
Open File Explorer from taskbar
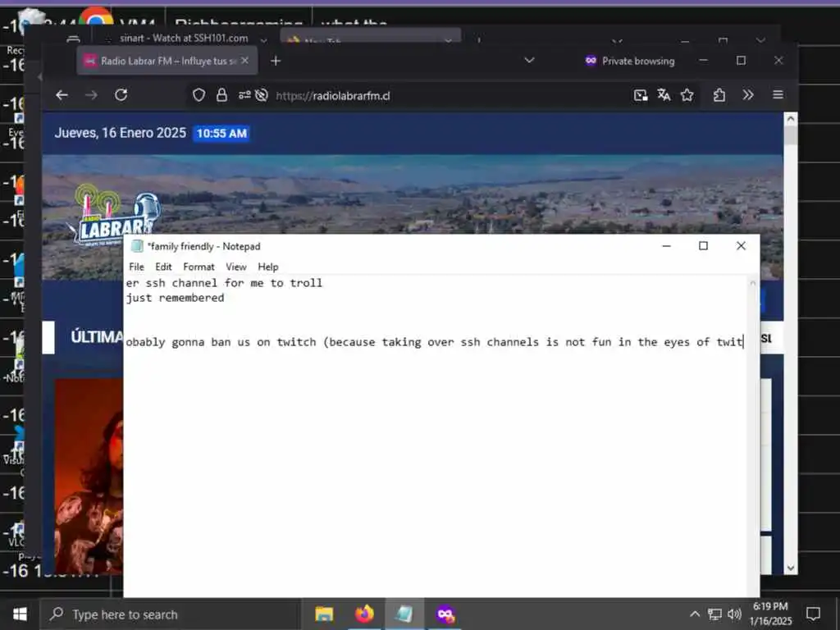tap(324, 614)
